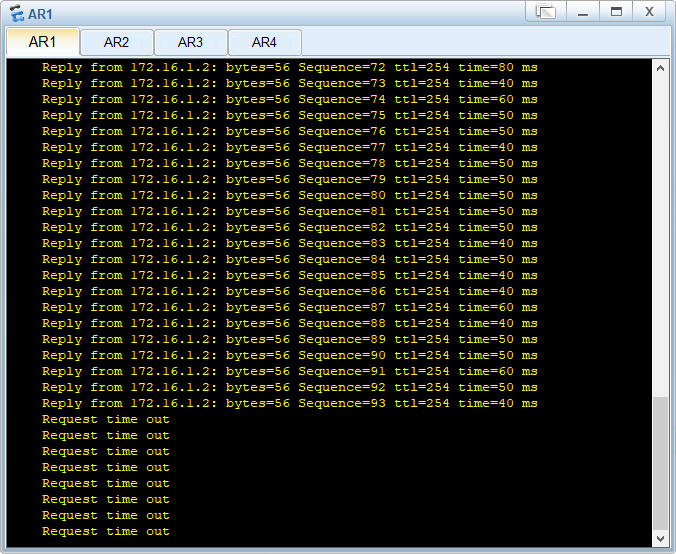Click the reply line with Sequence=82
The image size is (676, 554).
[x=290, y=227]
